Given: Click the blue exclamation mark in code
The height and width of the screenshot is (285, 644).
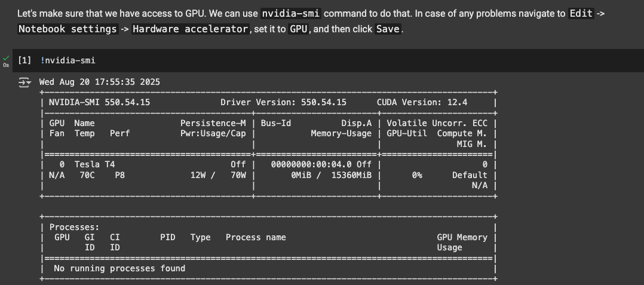Looking at the screenshot, I should tap(42, 61).
